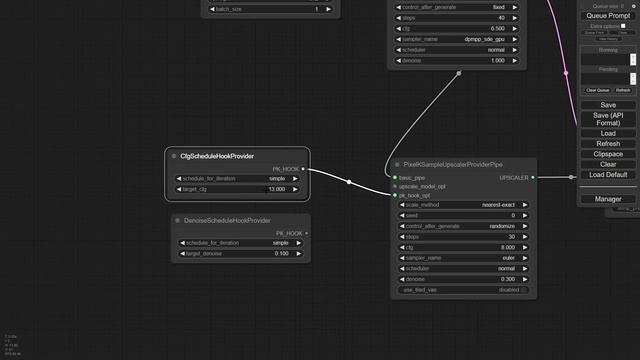Screen dimensions: 640x360
Task: Click the midpoint dot on the basic_pipe wire
Action: (459, 73)
